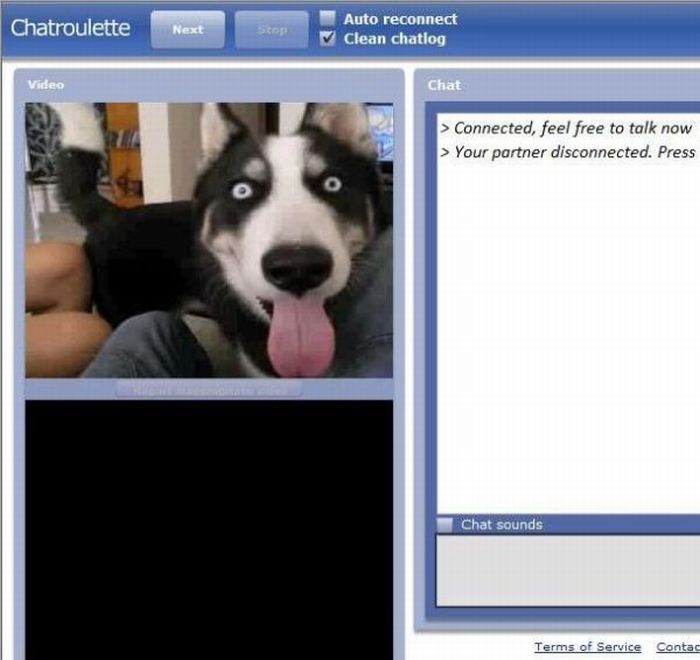Click the Report inappropriate video button

208,390
